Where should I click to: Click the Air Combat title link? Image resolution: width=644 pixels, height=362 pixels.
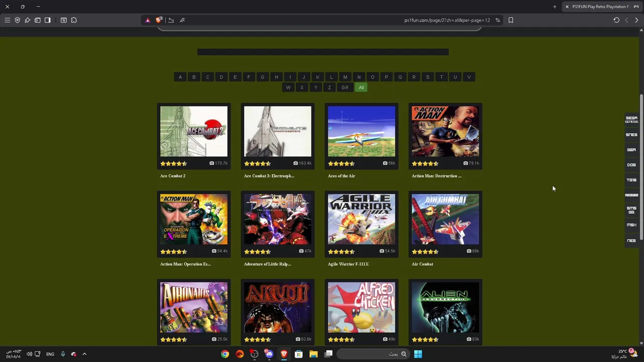(423, 264)
